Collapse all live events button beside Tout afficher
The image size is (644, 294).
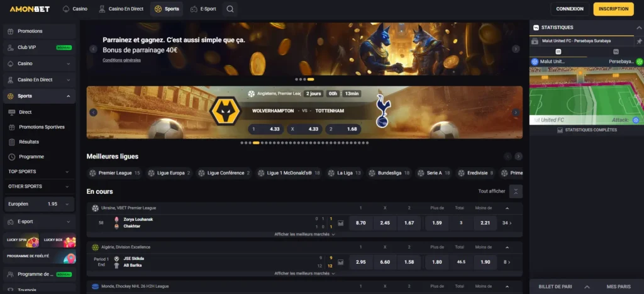pyautogui.click(x=516, y=191)
